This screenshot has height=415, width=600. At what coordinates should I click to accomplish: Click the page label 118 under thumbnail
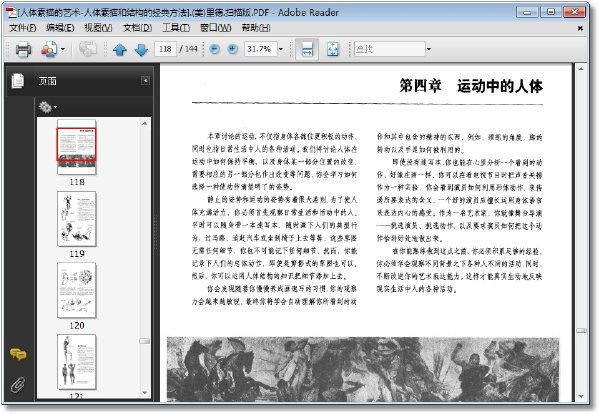coord(77,182)
